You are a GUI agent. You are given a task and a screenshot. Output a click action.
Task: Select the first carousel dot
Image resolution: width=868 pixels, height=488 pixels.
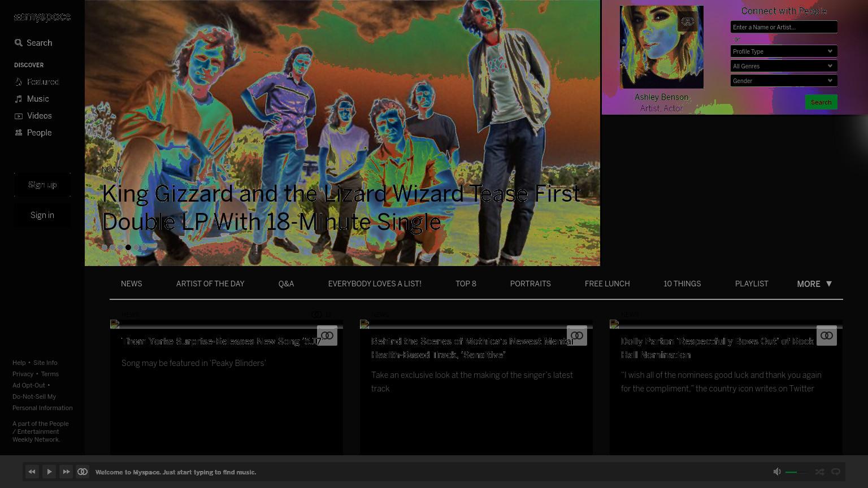[105, 247]
